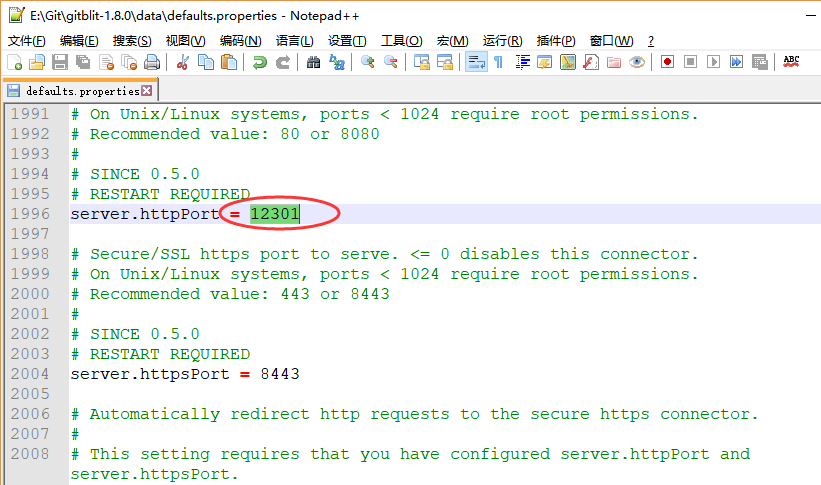Click the server.httpsPort property on line 2004
This screenshot has width=821, height=485.
point(150,374)
